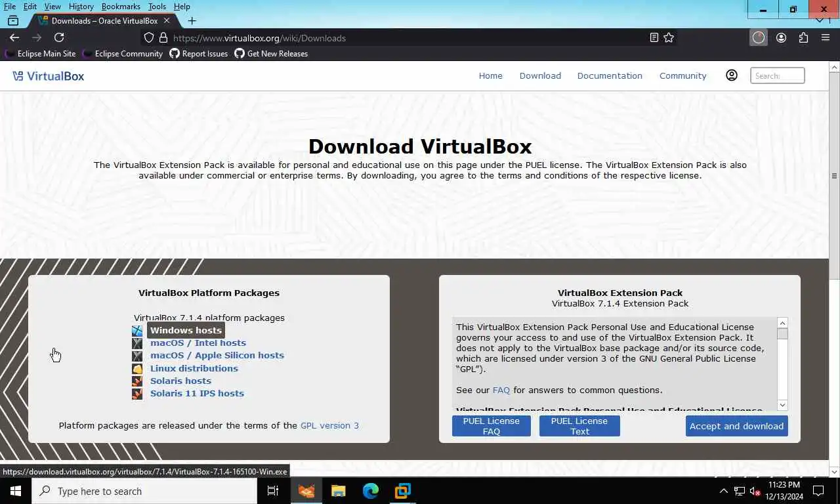The height and width of the screenshot is (504, 840).
Task: Click the Windows hosts download link
Action: [186, 331]
